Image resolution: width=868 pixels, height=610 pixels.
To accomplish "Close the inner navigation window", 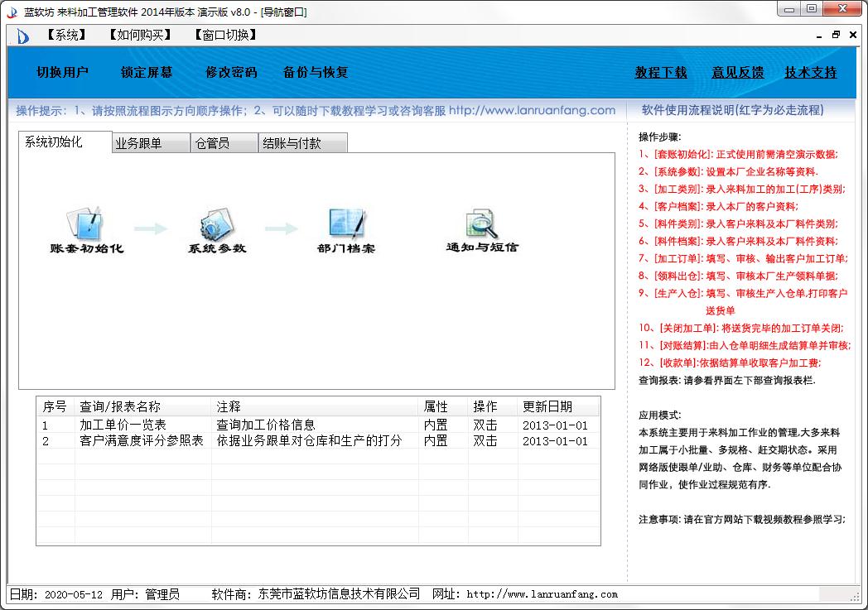I will pos(853,35).
